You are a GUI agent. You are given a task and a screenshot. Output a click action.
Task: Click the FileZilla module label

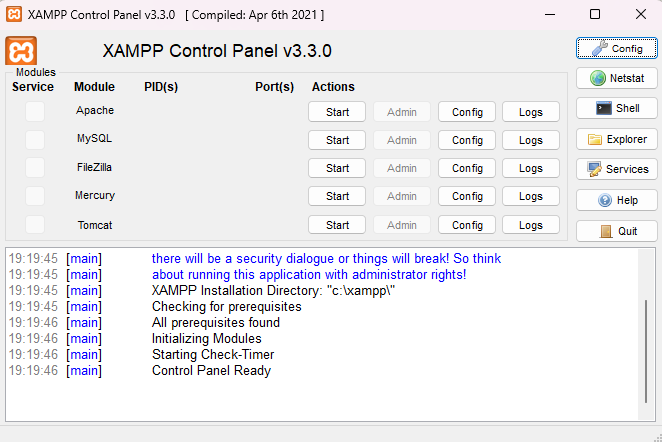[95, 167]
